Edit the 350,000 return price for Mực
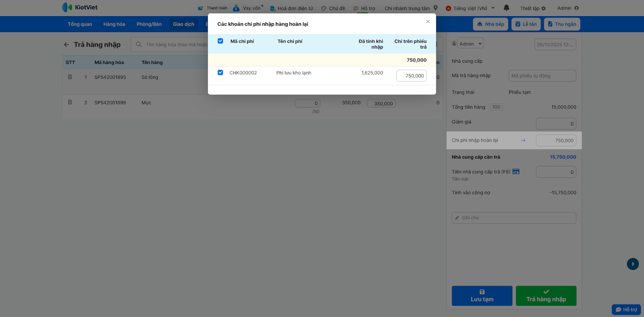 pyautogui.click(x=382, y=103)
